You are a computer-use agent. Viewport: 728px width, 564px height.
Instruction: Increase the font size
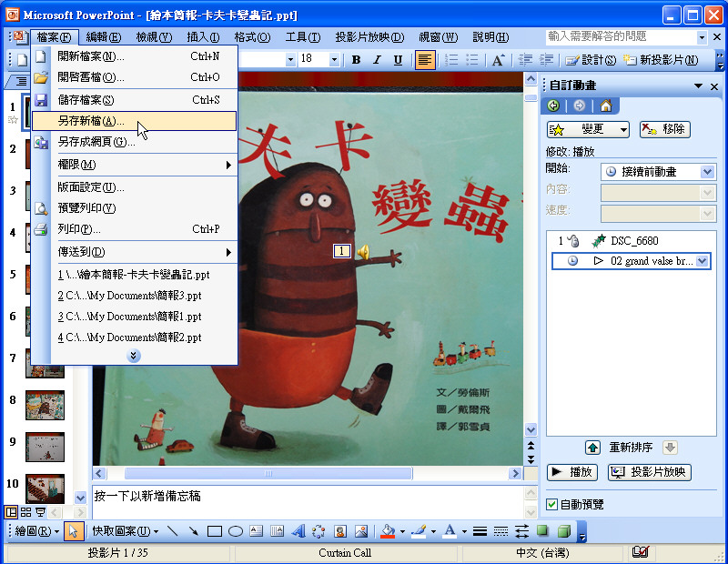(498, 60)
